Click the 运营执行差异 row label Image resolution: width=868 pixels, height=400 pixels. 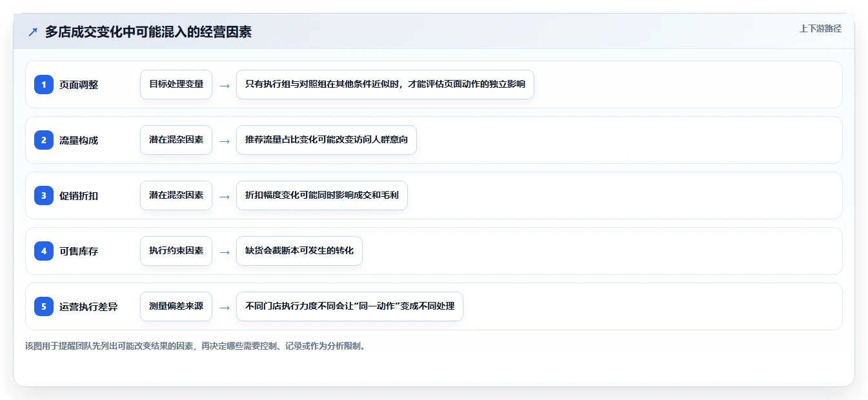88,306
